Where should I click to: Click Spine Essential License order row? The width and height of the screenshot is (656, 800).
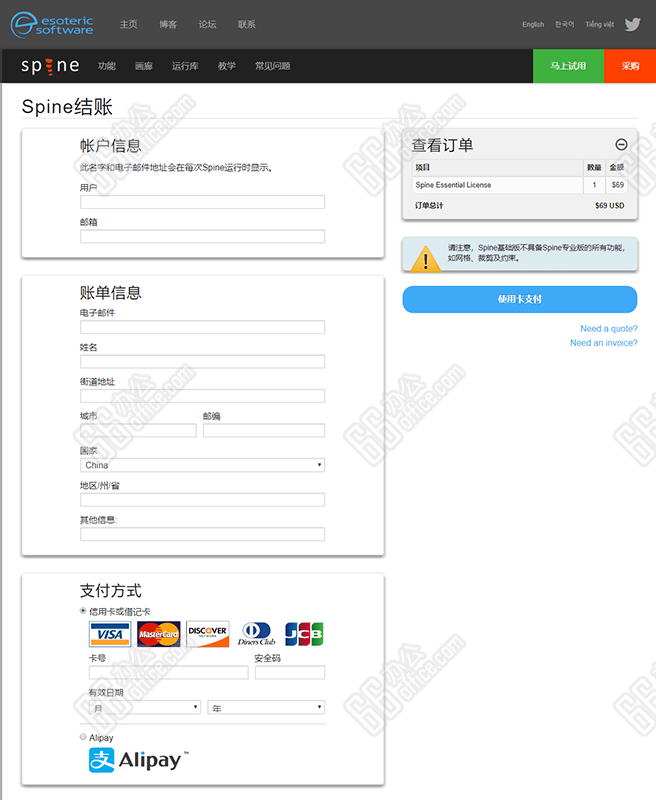519,185
